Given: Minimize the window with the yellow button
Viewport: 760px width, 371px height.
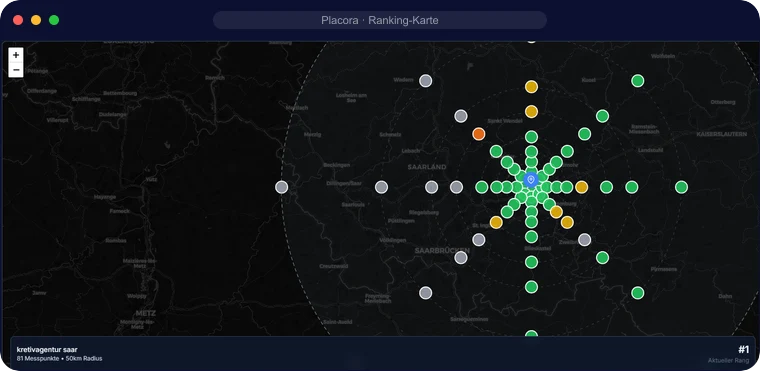Looking at the screenshot, I should click(36, 20).
